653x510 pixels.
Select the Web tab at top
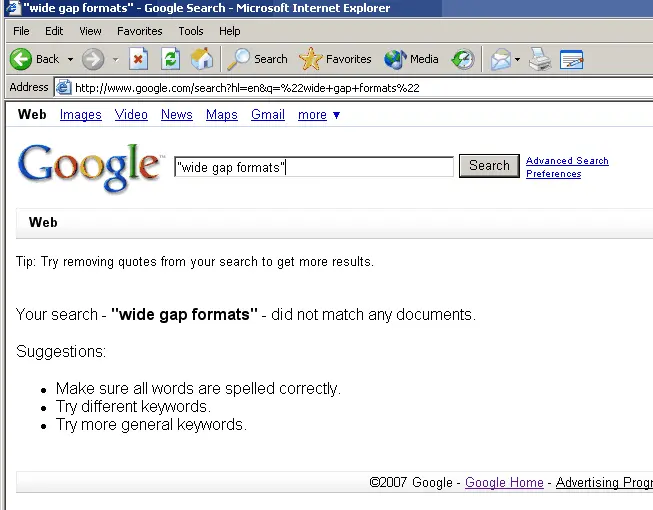click(x=32, y=114)
